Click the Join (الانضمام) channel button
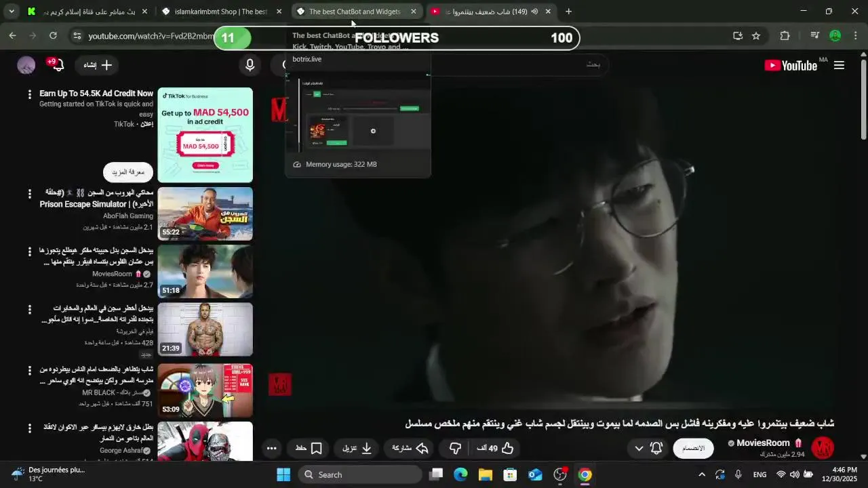Screen dimensions: 868x488 (x=693, y=448)
